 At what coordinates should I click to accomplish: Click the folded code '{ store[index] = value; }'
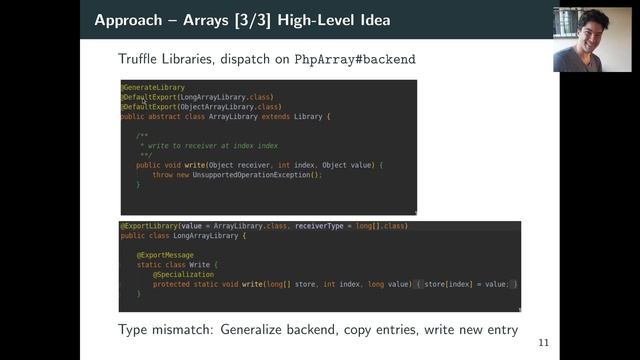pos(466,284)
